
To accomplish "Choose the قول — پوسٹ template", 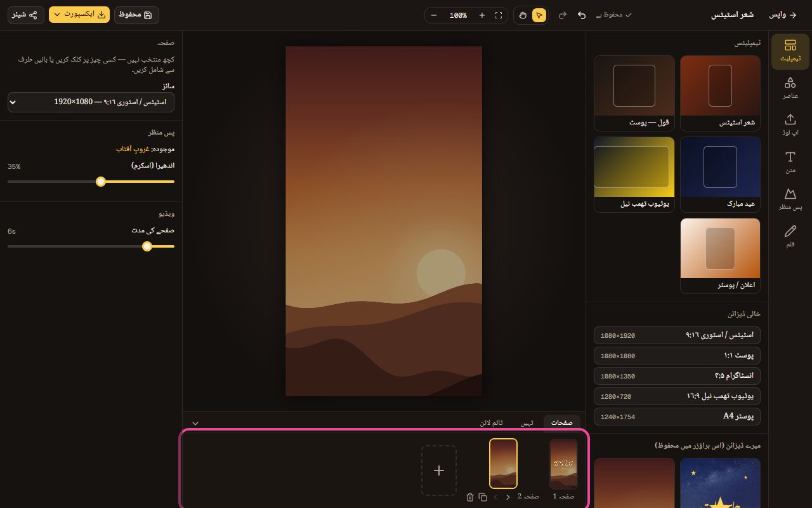I will pyautogui.click(x=634, y=93).
